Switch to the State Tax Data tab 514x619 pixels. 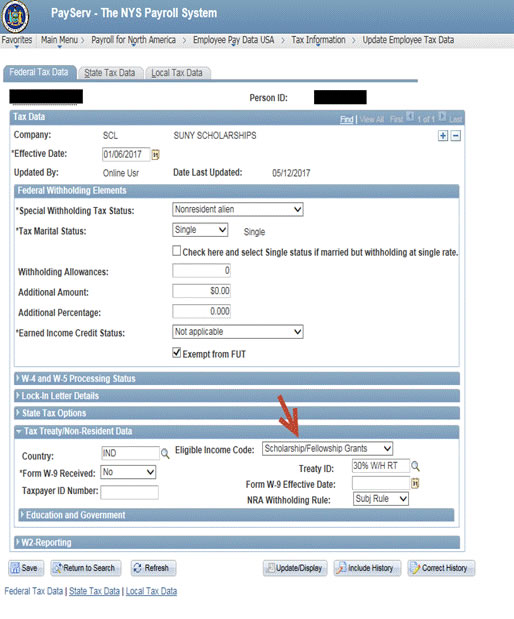pyautogui.click(x=110, y=73)
